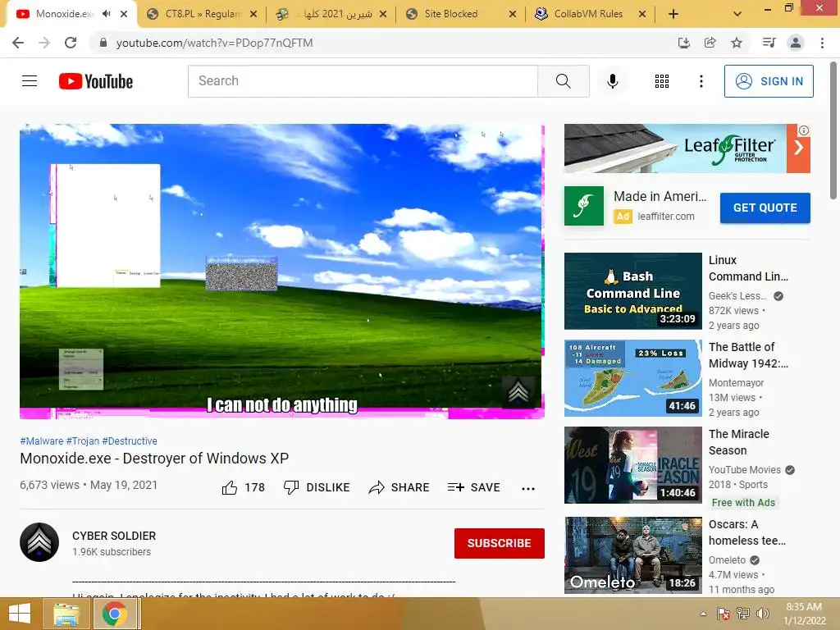Click the install app icon in address bar
Screen dimensions: 840x630
tap(683, 43)
